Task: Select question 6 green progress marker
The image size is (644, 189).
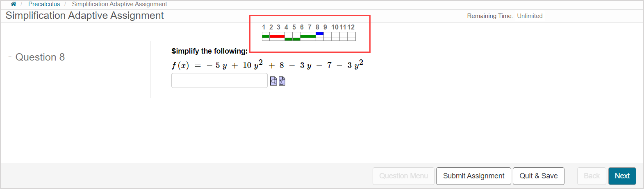Action: (304, 36)
